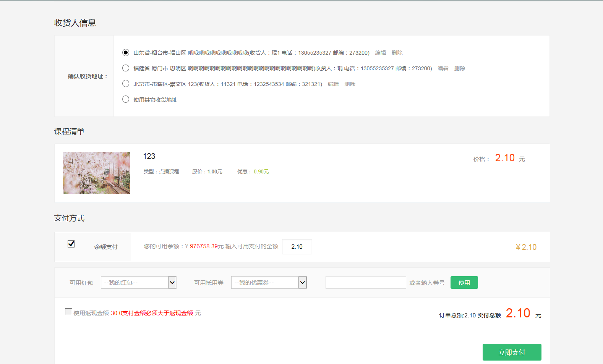Click the 类型：点播课程 text
Image resolution: width=603 pixels, height=364 pixels.
(x=161, y=172)
